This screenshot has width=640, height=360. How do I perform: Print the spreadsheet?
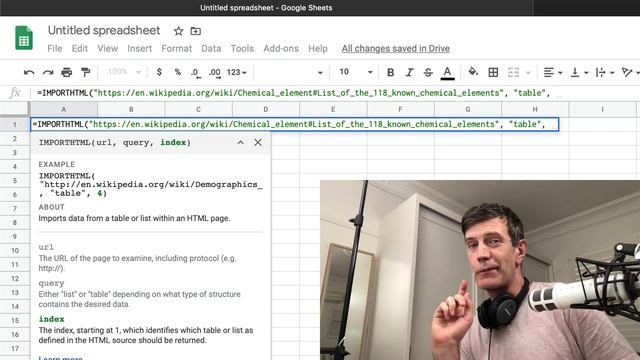tap(67, 73)
